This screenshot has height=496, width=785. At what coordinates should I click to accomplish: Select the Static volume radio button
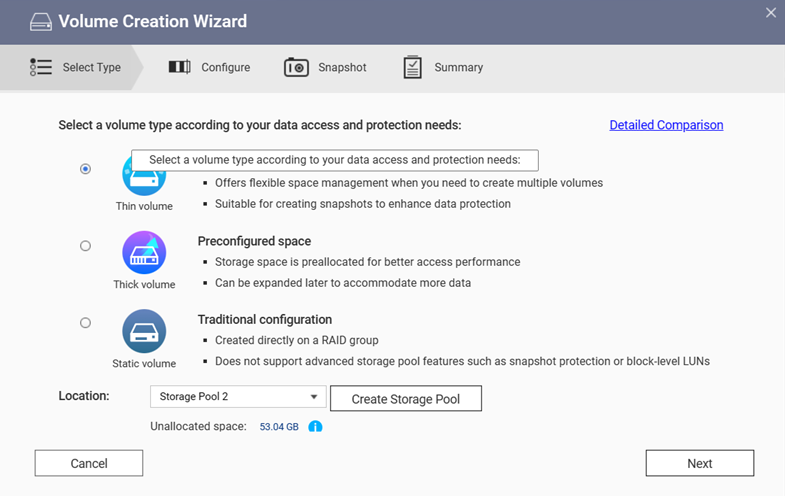[x=85, y=323]
